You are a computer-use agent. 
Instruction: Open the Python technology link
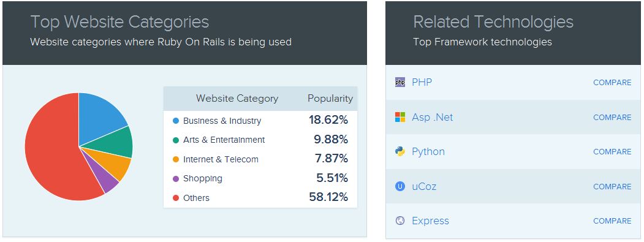[x=428, y=151]
